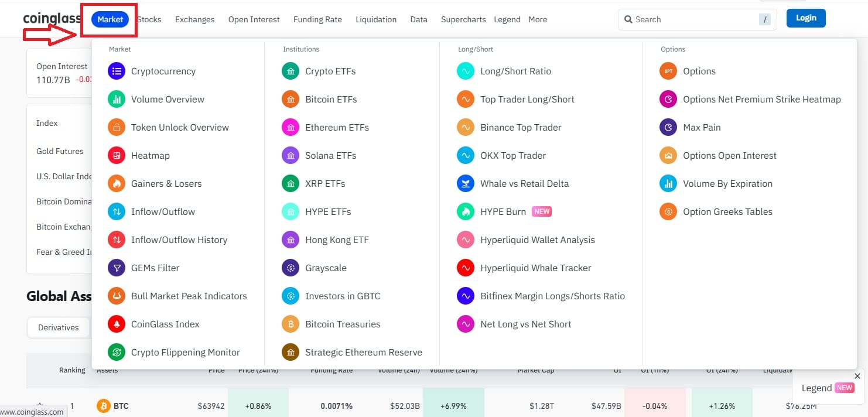Screen dimensions: 868x417
Task: Click the Whale vs Retail Delta icon
Action: 466,183
